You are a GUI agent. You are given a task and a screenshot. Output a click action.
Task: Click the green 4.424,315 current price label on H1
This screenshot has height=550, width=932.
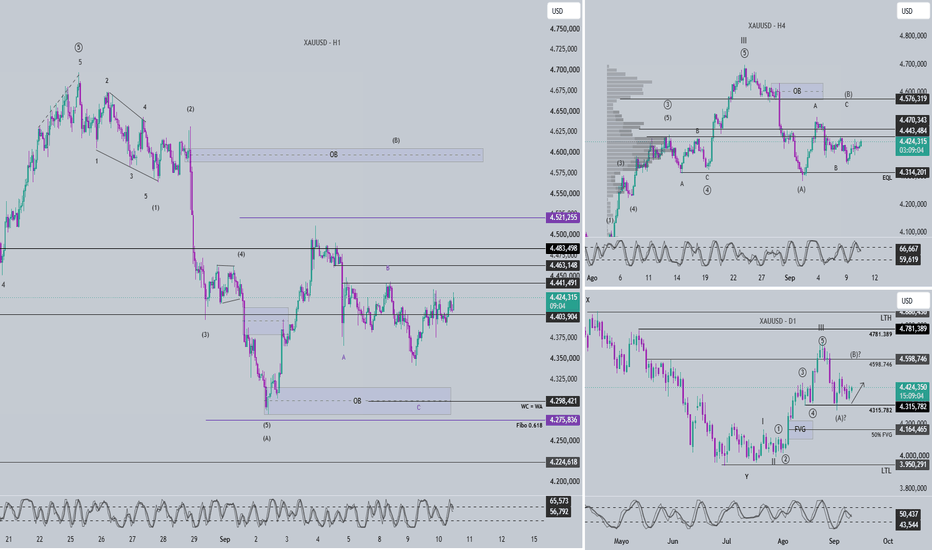562,301
